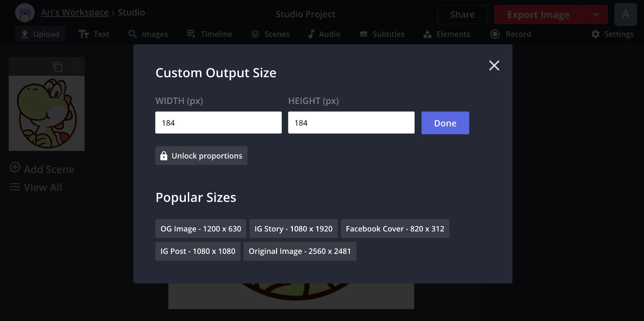
Task: Click View All scenes list
Action: tap(36, 187)
